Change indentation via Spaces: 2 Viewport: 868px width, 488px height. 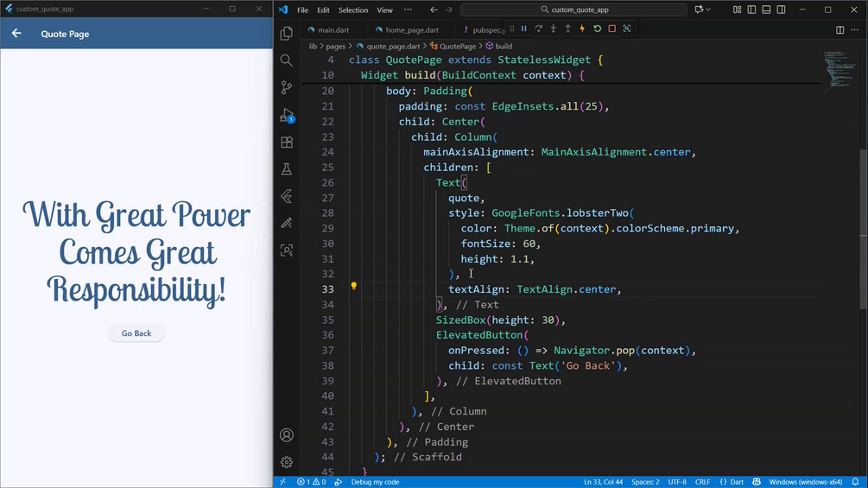point(645,482)
